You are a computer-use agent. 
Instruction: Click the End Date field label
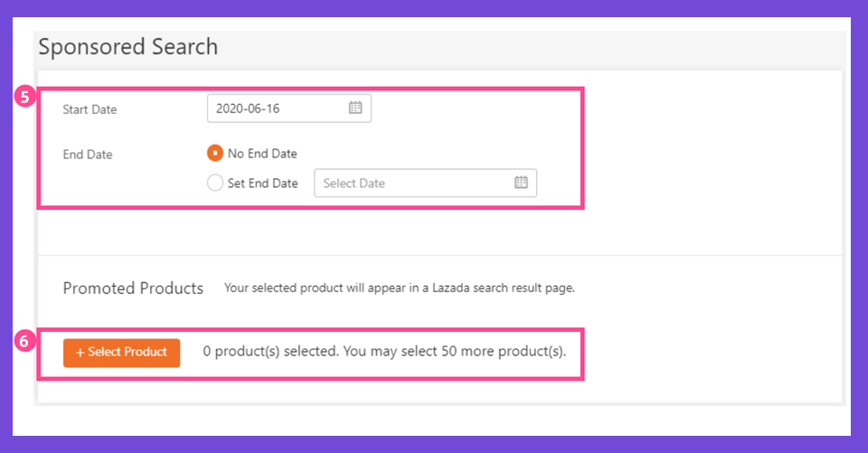pyautogui.click(x=88, y=155)
